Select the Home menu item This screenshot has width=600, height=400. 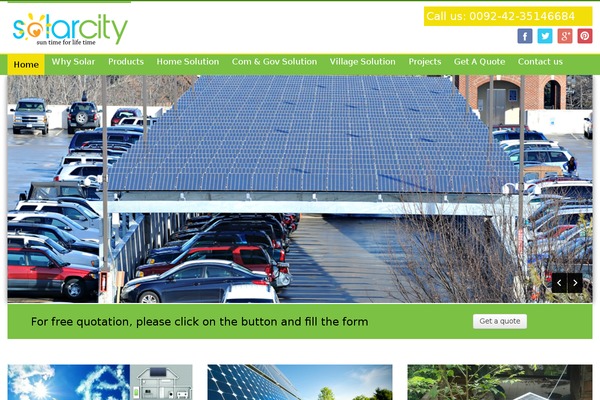[26, 64]
